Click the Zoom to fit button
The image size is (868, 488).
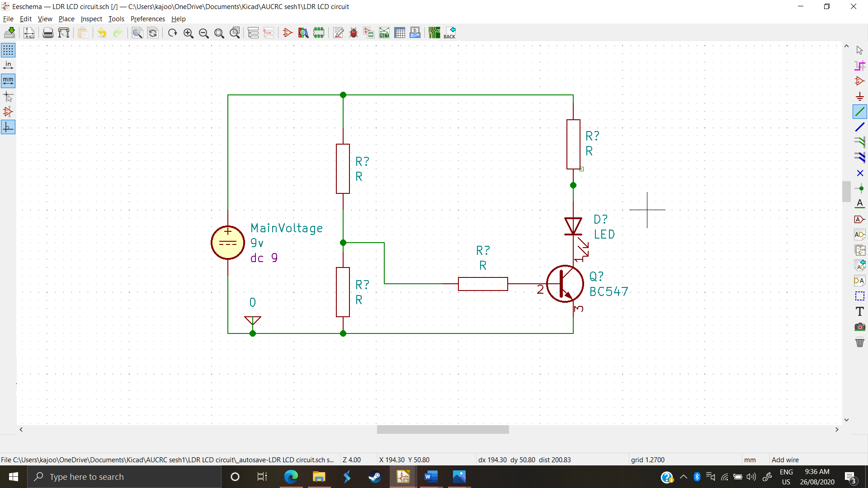219,33
